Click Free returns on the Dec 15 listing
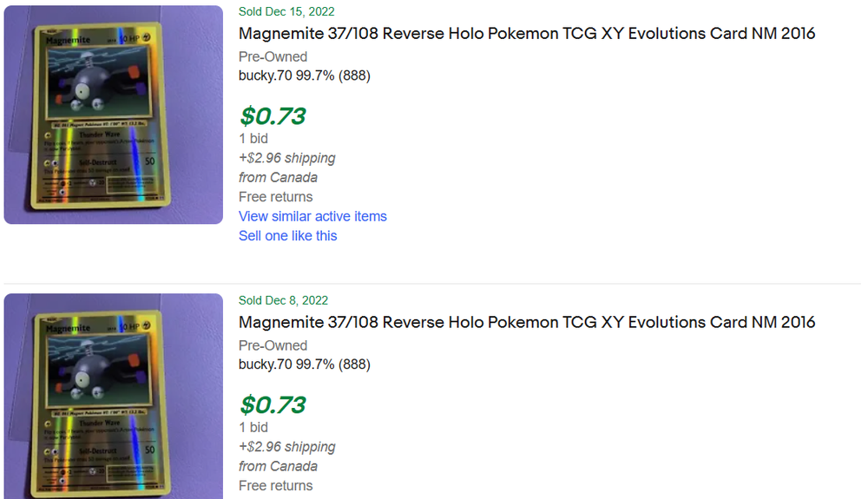 pyautogui.click(x=275, y=197)
